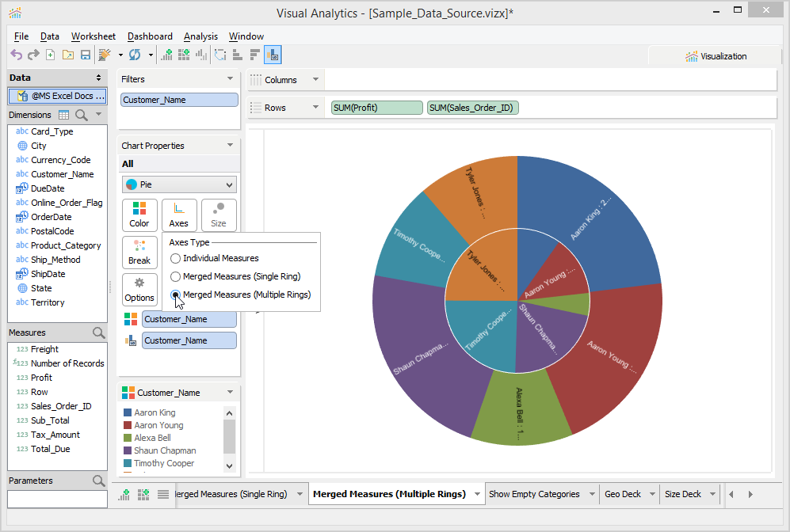Select Merged Measures (Multiple Rings) radio button
This screenshot has width=790, height=532.
click(176, 294)
